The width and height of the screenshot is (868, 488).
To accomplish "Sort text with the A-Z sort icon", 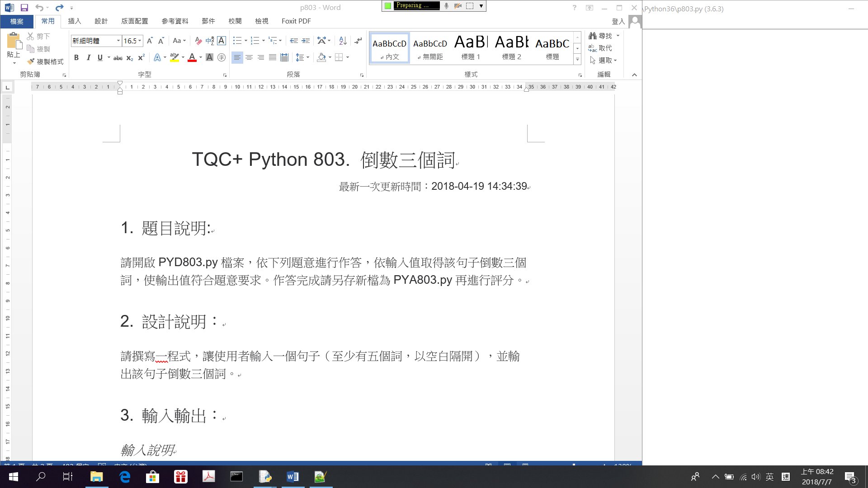I will (343, 41).
